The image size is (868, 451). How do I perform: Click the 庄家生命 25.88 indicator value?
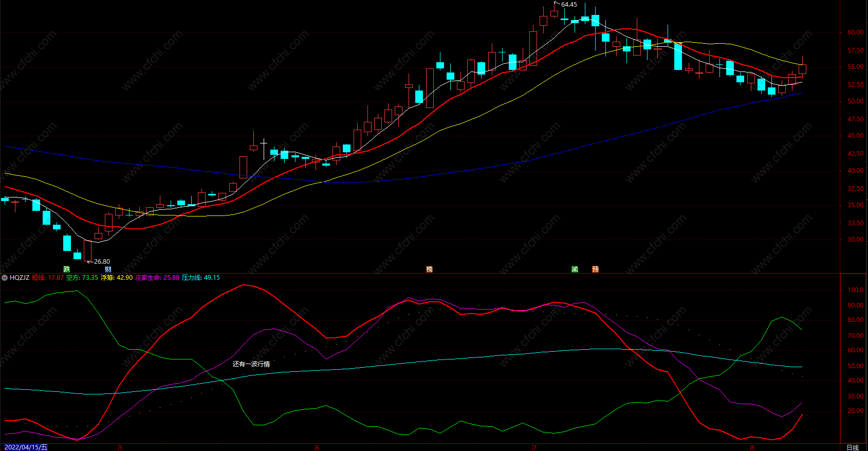pos(157,278)
